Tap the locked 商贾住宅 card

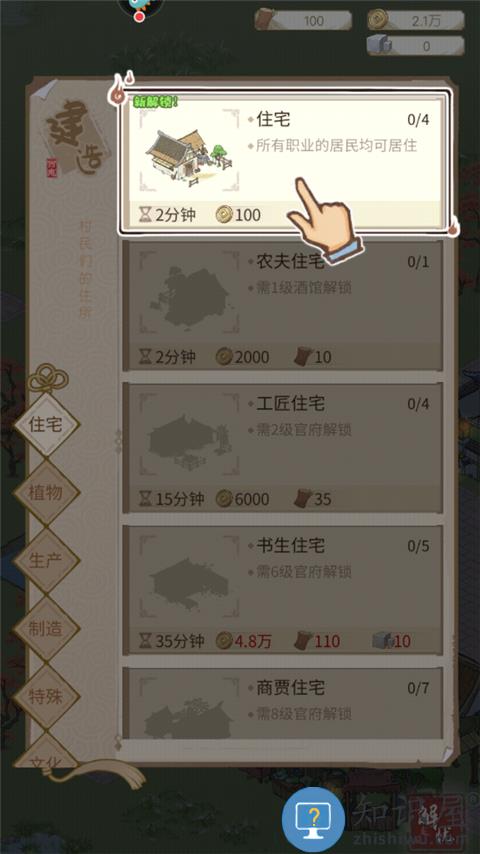pyautogui.click(x=282, y=703)
